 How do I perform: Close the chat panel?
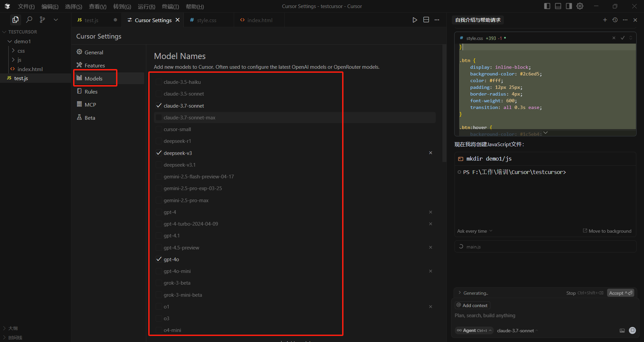tap(635, 20)
